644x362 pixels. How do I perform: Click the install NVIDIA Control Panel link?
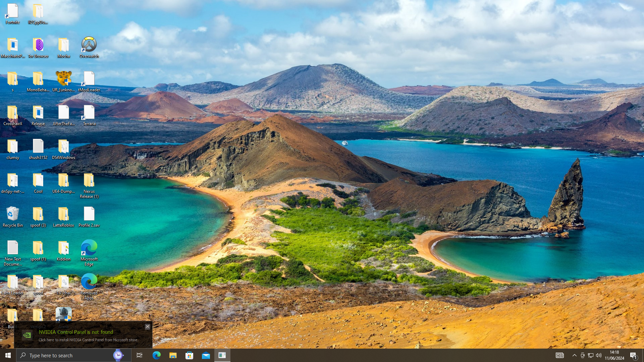[88, 340]
